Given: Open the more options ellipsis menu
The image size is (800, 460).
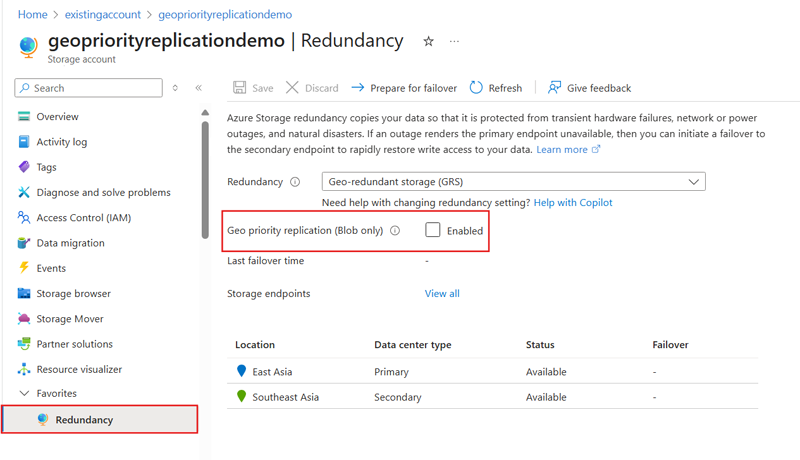Looking at the screenshot, I should [x=454, y=41].
